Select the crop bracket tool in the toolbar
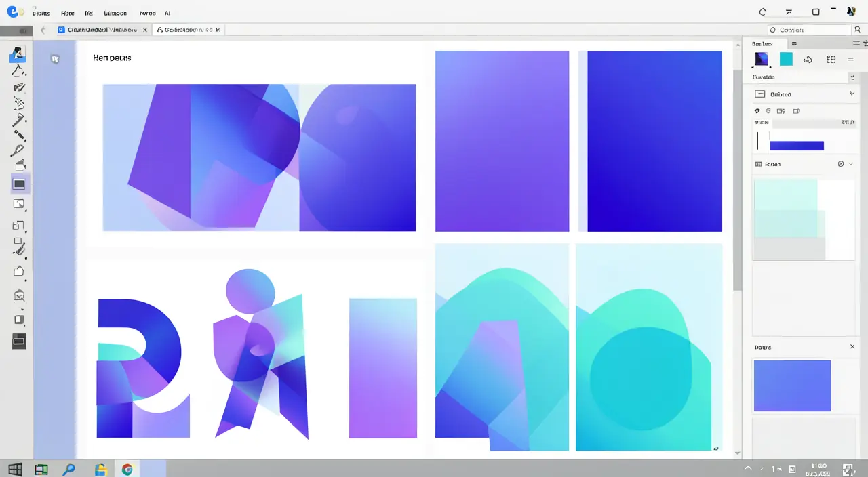Image resolution: width=868 pixels, height=477 pixels. [19, 226]
